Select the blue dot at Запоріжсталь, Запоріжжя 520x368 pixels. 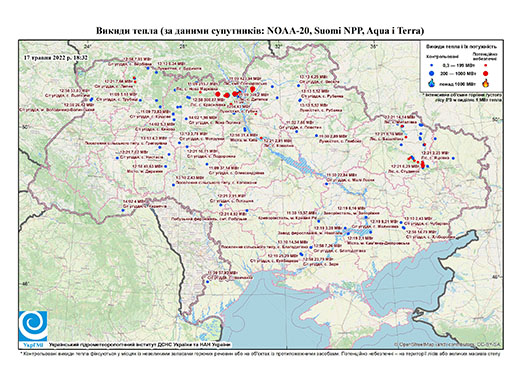click(x=366, y=217)
